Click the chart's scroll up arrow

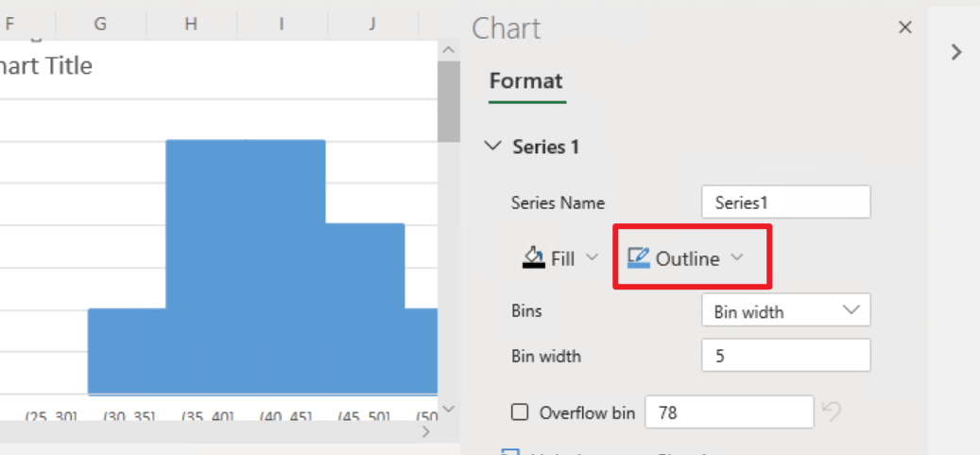pyautogui.click(x=448, y=49)
